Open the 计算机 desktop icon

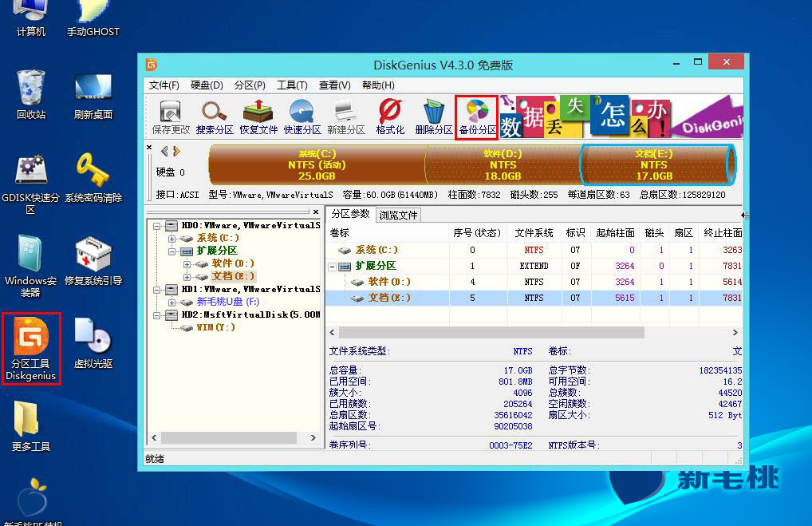30,19
